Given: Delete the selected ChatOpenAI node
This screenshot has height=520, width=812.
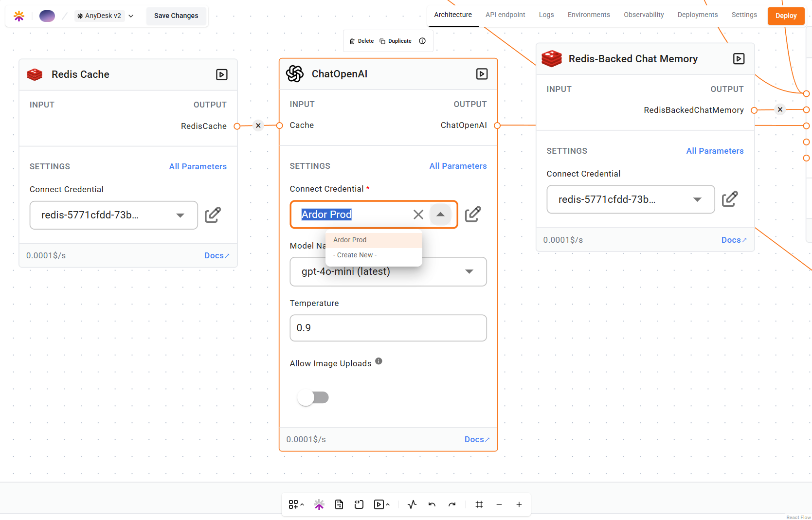Looking at the screenshot, I should click(361, 41).
